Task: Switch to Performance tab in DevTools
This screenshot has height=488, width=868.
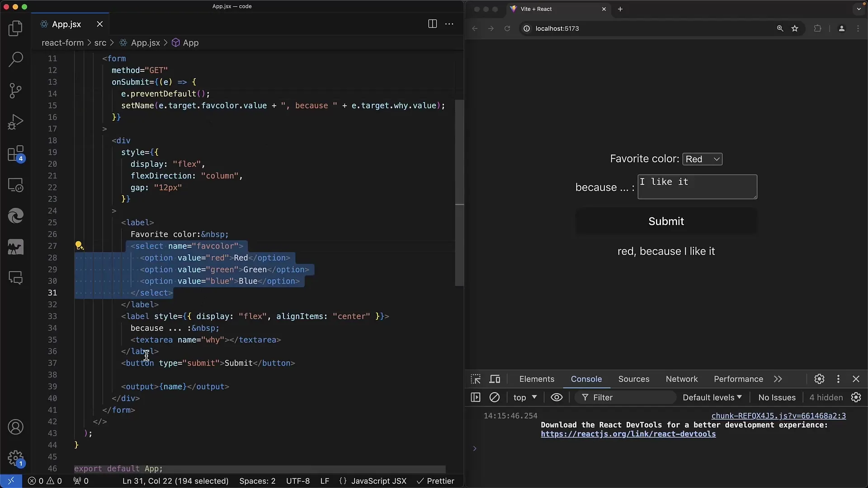Action: [x=738, y=379]
